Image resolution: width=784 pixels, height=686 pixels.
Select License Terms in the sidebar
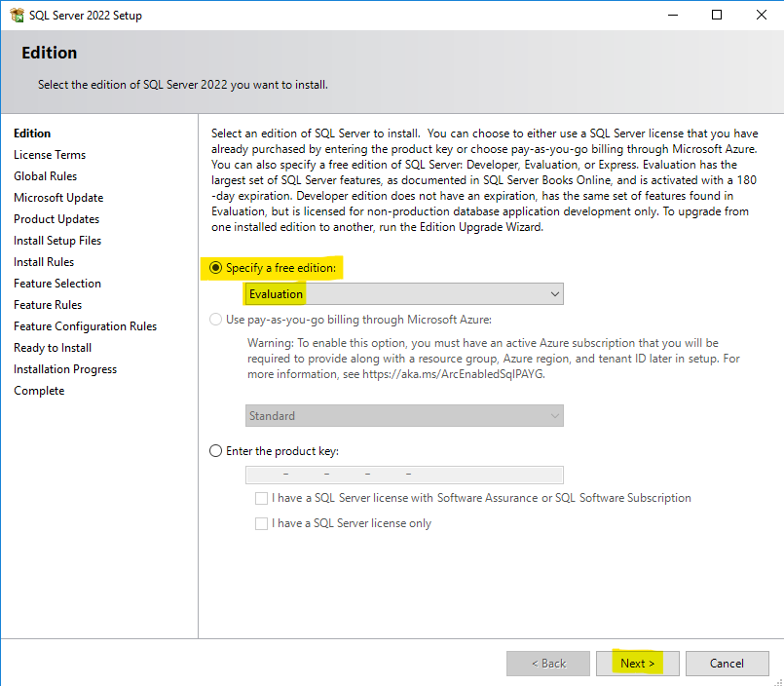click(x=50, y=154)
